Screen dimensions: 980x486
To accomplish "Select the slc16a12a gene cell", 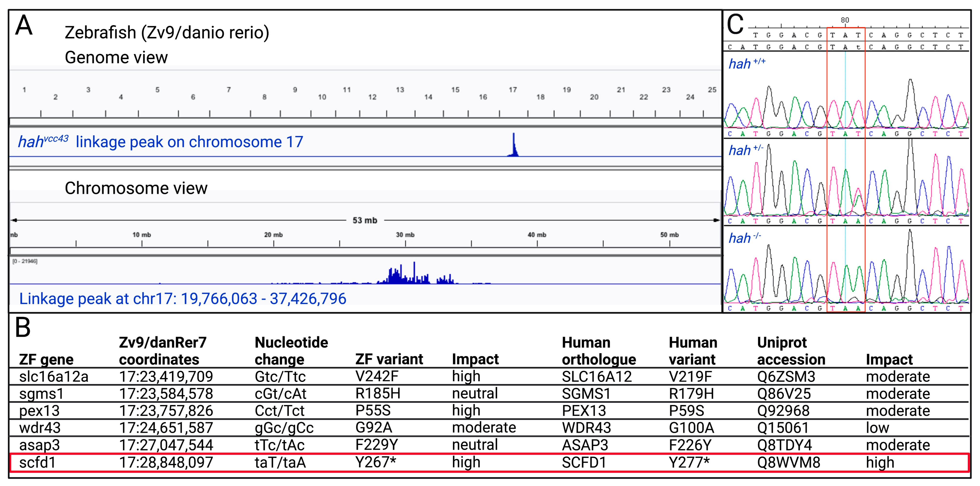I will coord(54,376).
